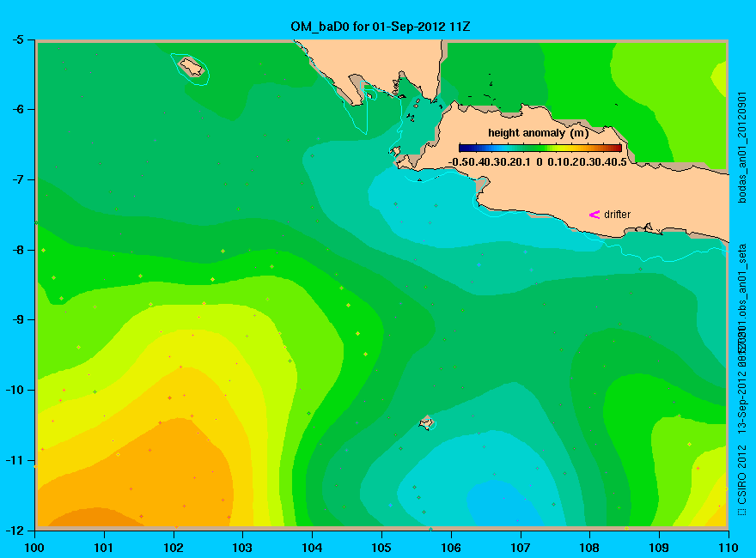This screenshot has height=558, width=756.
Task: Click the x-axis label 102
Action: (174, 548)
